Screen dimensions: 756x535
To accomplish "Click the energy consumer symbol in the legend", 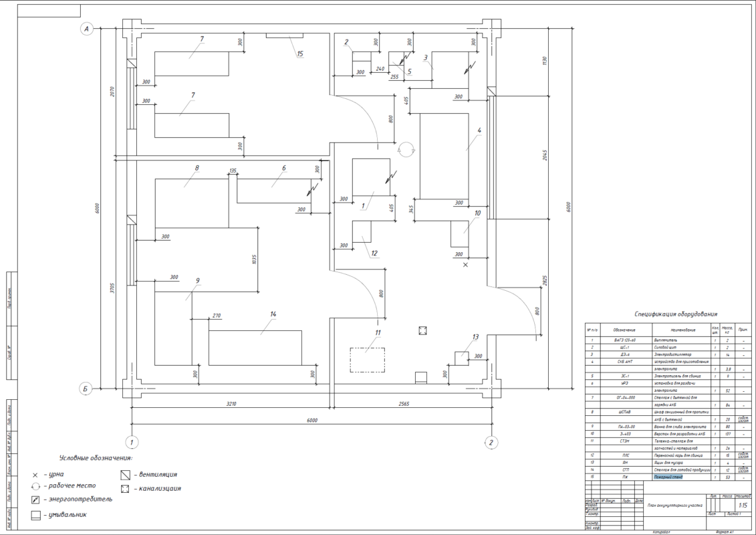I will click(35, 500).
